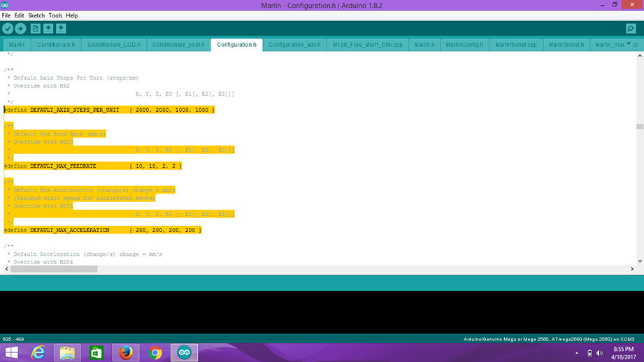This screenshot has width=644, height=362.
Task: Open the File menu
Action: [x=6, y=15]
